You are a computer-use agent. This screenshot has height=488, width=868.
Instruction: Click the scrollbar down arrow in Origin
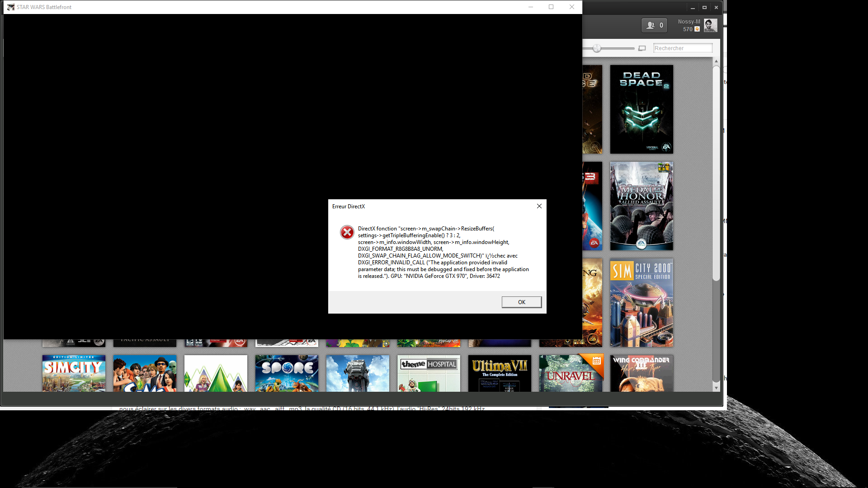click(x=716, y=388)
